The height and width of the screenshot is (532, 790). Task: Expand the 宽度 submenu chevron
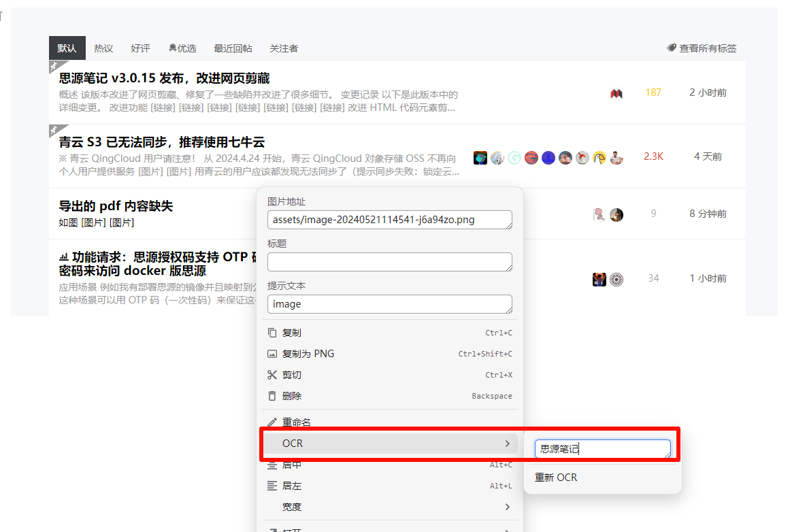508,507
